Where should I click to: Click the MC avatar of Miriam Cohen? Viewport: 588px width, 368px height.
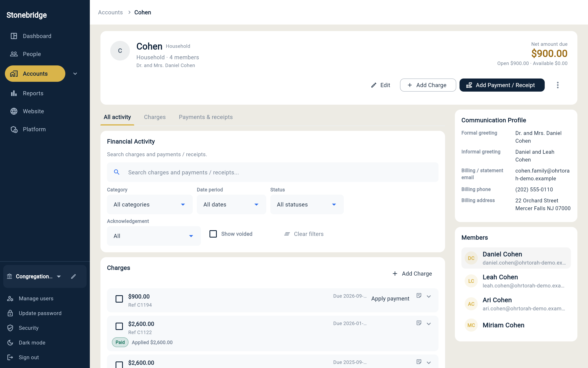471,325
